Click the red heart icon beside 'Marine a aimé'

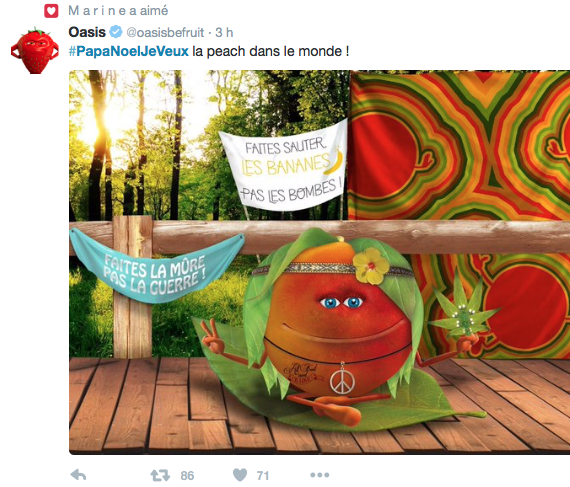(x=51, y=11)
